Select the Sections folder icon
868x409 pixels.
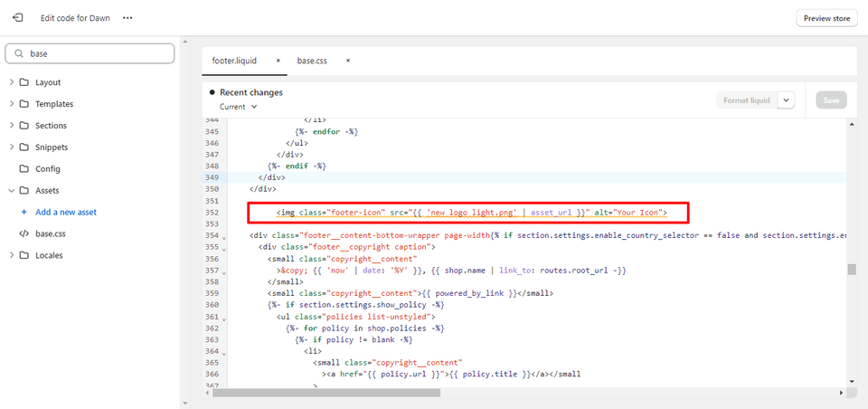tap(24, 125)
